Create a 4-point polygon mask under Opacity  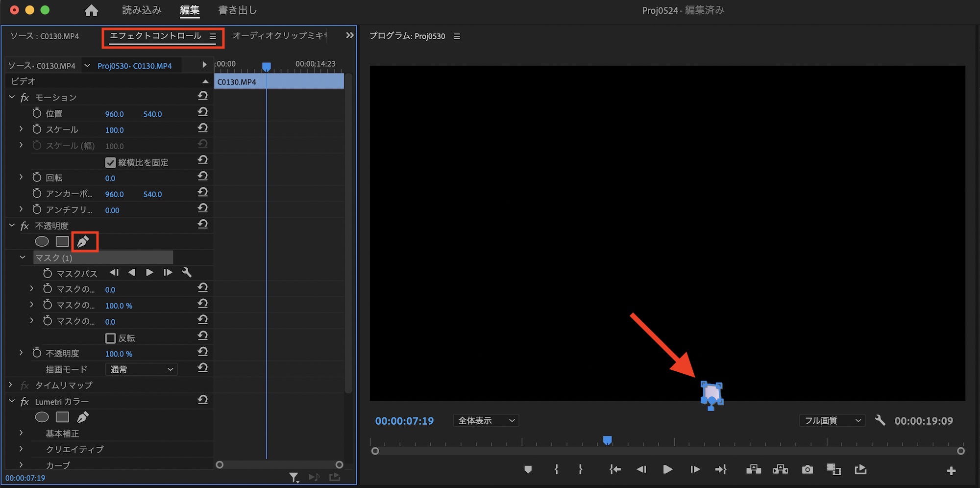click(62, 241)
